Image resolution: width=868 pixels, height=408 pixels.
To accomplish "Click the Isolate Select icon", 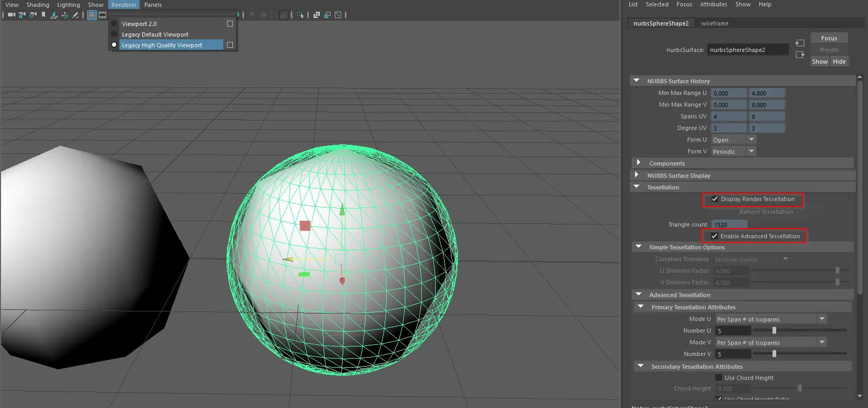I will click(301, 15).
